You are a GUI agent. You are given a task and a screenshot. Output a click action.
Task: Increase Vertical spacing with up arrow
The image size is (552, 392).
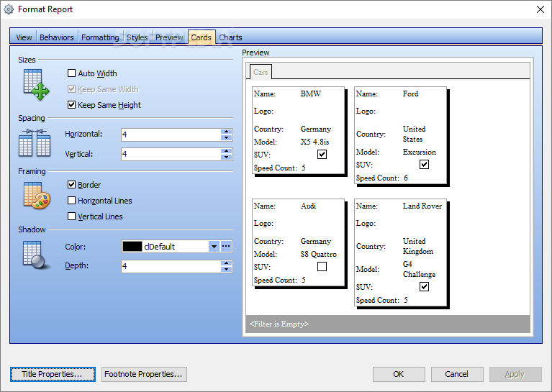[x=227, y=151]
